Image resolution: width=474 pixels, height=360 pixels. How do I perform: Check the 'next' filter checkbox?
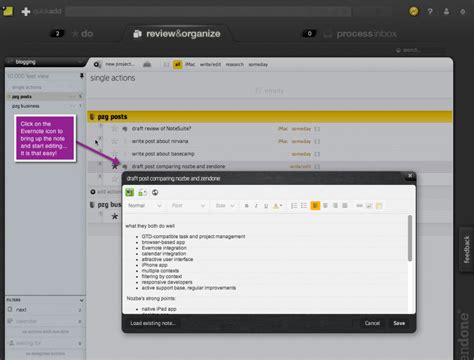point(10,309)
